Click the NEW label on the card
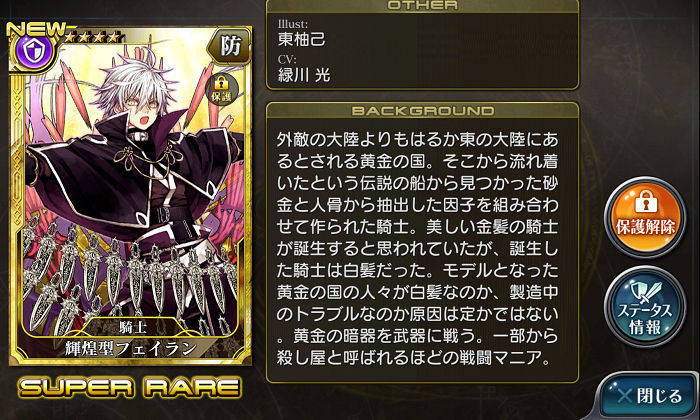 pyautogui.click(x=36, y=29)
